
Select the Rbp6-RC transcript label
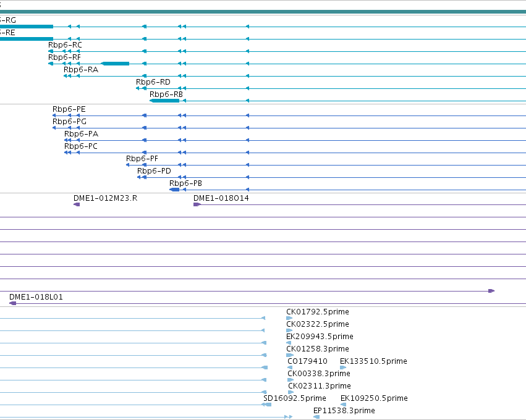[x=65, y=45]
